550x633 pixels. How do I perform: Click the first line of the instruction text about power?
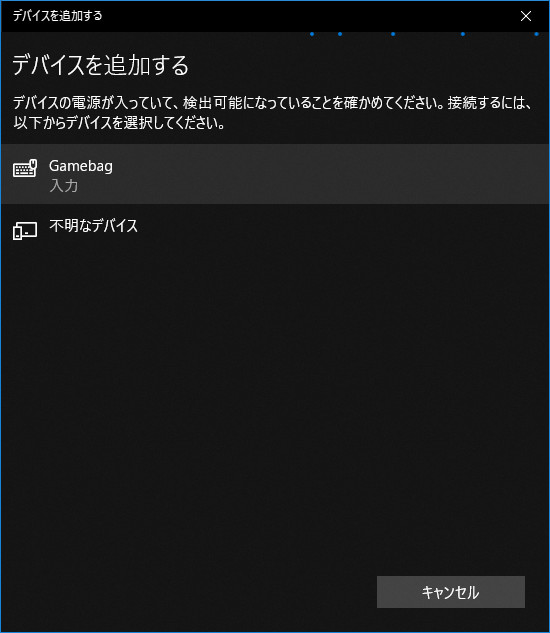coord(273,103)
